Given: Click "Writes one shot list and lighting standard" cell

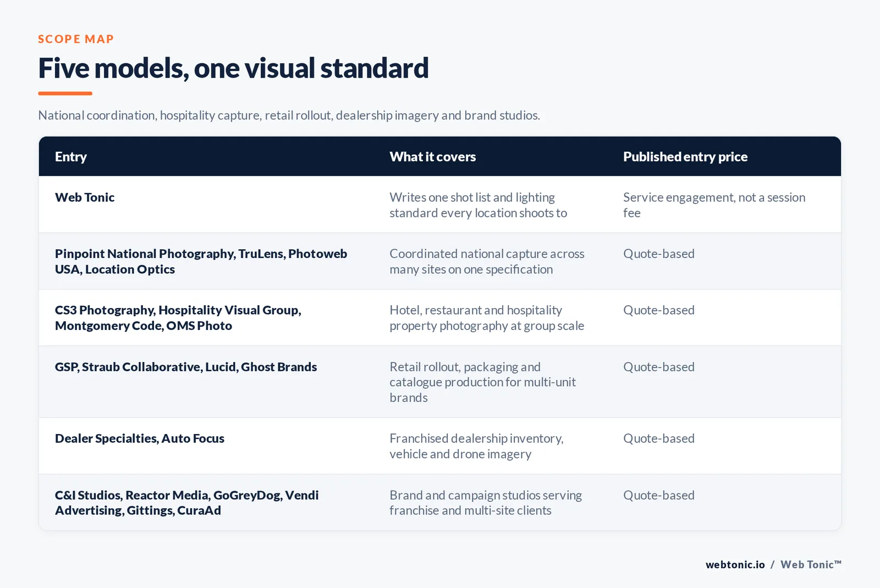Looking at the screenshot, I should pyautogui.click(x=479, y=205).
